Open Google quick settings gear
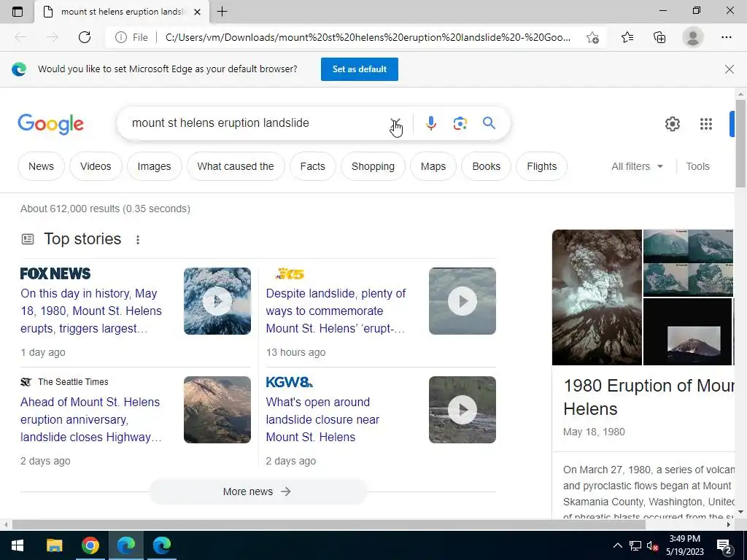Screen dimensions: 747x560 [672, 124]
